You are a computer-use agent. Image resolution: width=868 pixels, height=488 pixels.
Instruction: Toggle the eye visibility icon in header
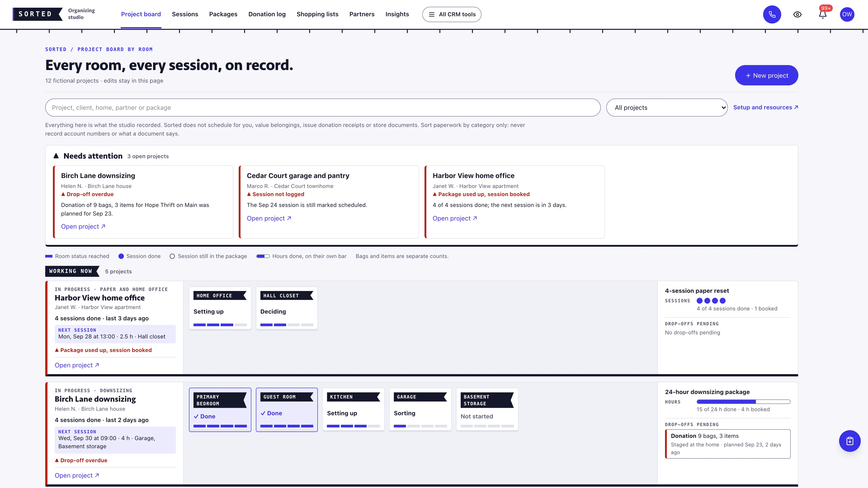click(797, 14)
